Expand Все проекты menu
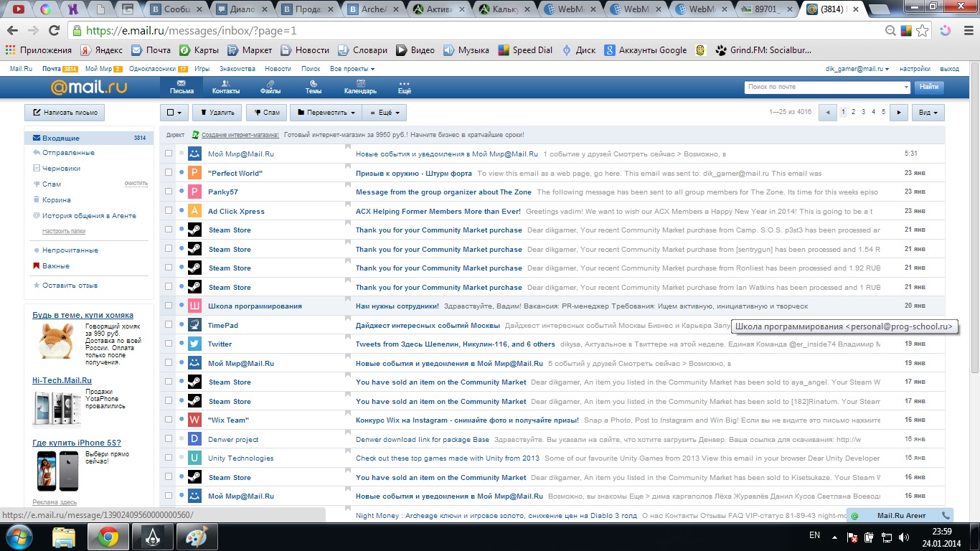This screenshot has height=551, width=980. tap(352, 69)
